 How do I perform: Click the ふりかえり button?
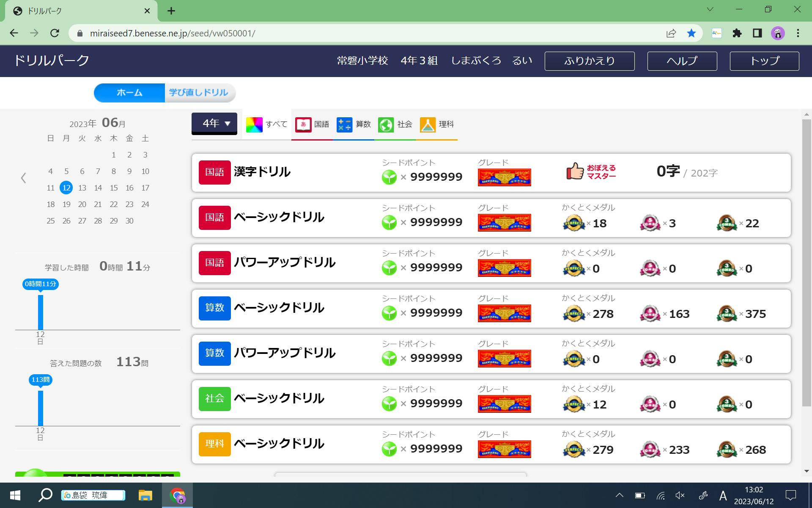pyautogui.click(x=589, y=61)
